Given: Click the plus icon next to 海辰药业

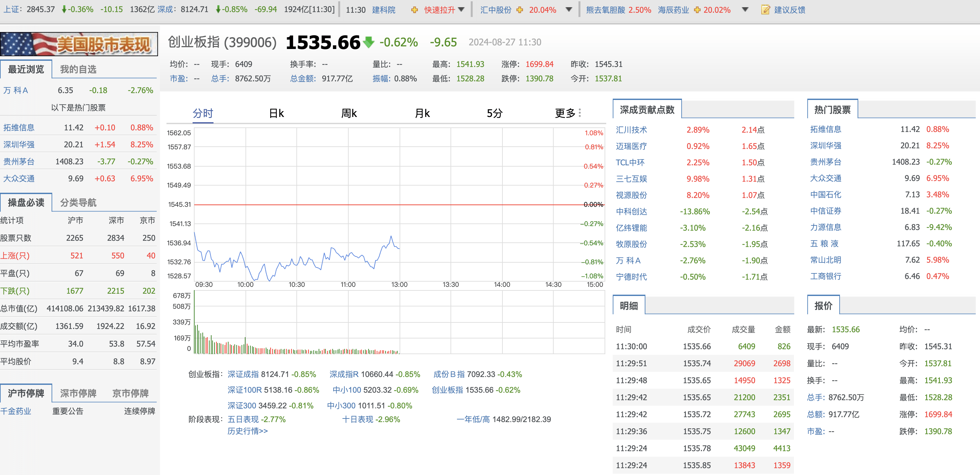Looking at the screenshot, I should tap(697, 10).
